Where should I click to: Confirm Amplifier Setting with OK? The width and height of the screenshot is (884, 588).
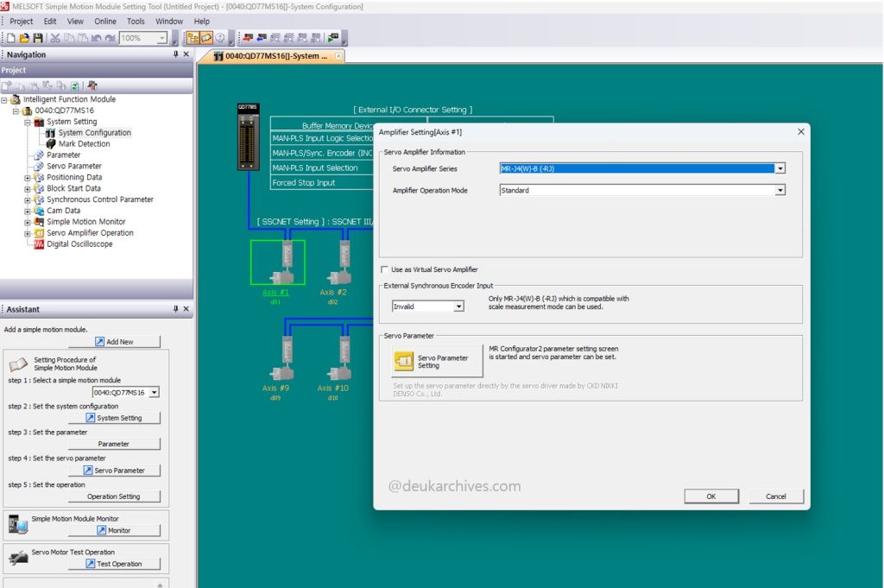coord(711,496)
